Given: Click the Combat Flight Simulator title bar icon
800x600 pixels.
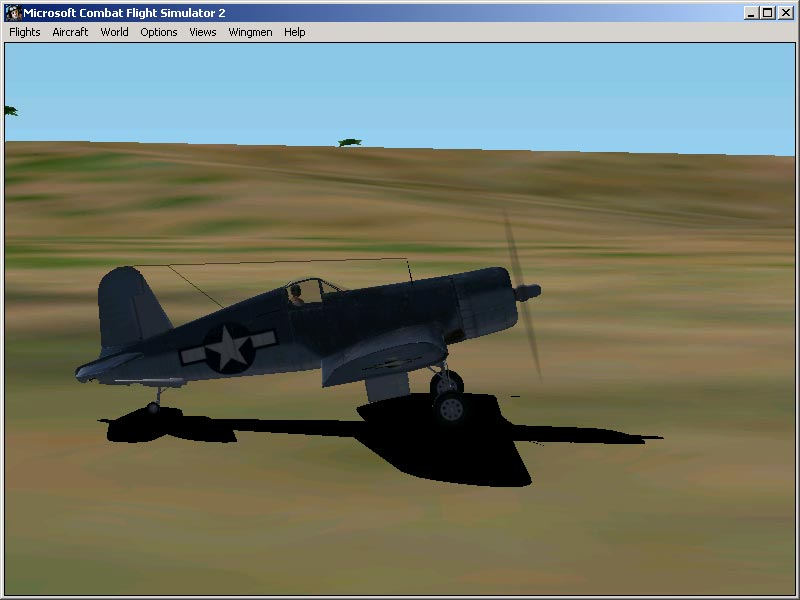Looking at the screenshot, I should point(13,13).
